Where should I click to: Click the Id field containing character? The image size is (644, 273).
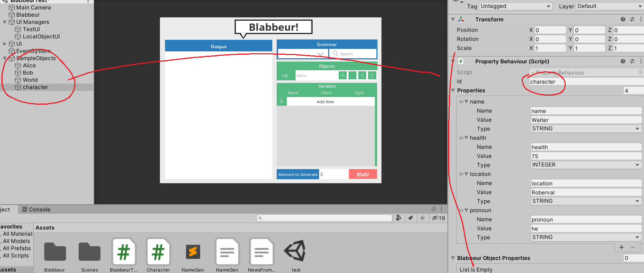click(586, 82)
